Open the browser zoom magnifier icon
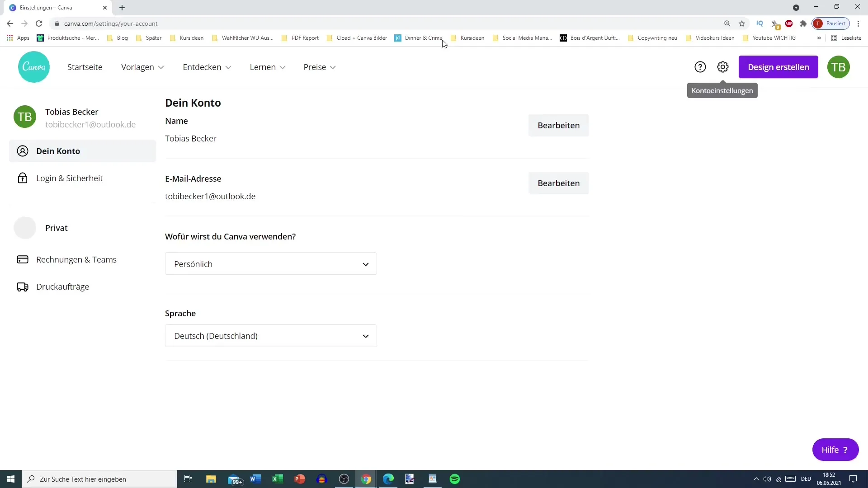 727,23
